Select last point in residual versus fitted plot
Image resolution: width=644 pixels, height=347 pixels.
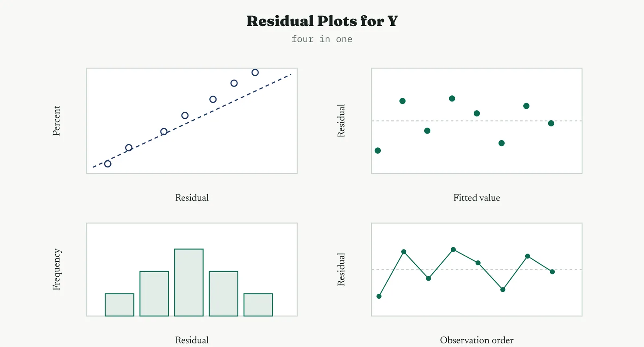pyautogui.click(x=551, y=123)
